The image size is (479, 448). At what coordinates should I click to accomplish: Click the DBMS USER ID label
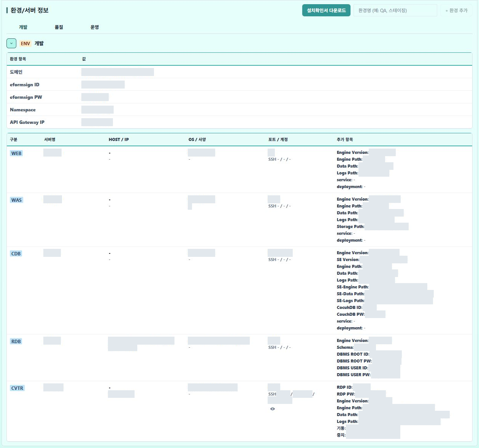tap(352, 368)
